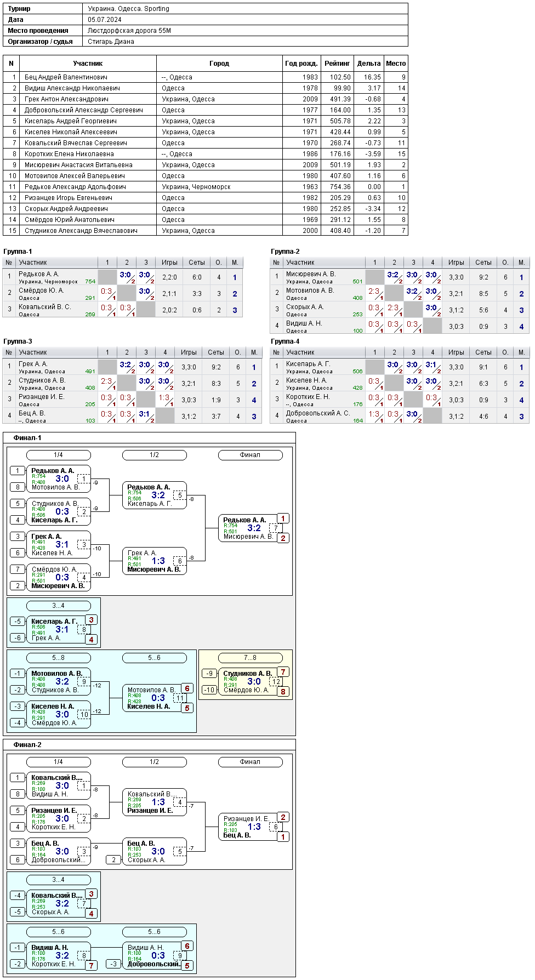The width and height of the screenshot is (535, 980).
Task: Click the Финал-2 section title
Action: (27, 745)
